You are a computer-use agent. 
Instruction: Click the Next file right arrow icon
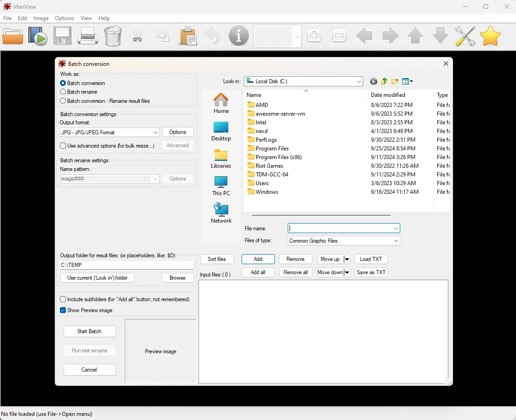(x=391, y=36)
